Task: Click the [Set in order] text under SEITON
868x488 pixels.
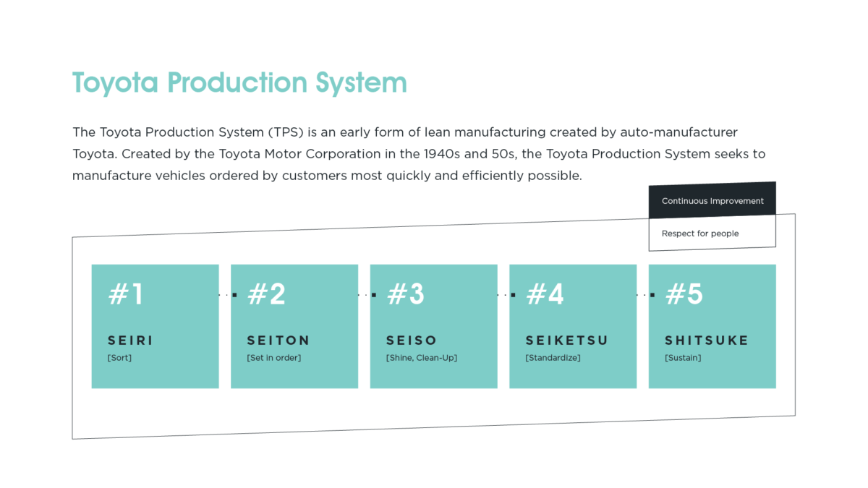Action: (x=274, y=357)
